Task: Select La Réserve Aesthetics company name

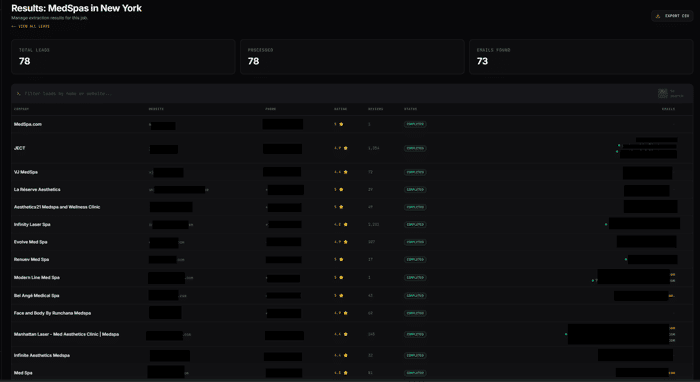Action: 37,189
